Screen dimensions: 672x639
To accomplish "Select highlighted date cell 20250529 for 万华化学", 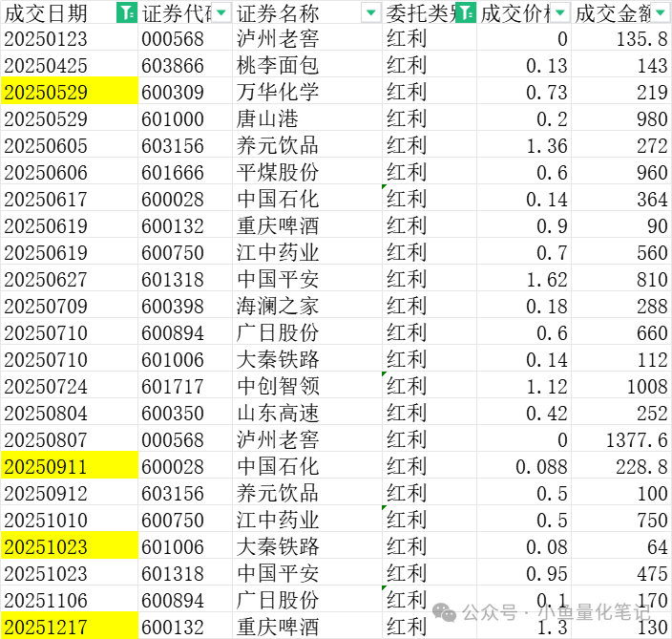I will click(70, 91).
